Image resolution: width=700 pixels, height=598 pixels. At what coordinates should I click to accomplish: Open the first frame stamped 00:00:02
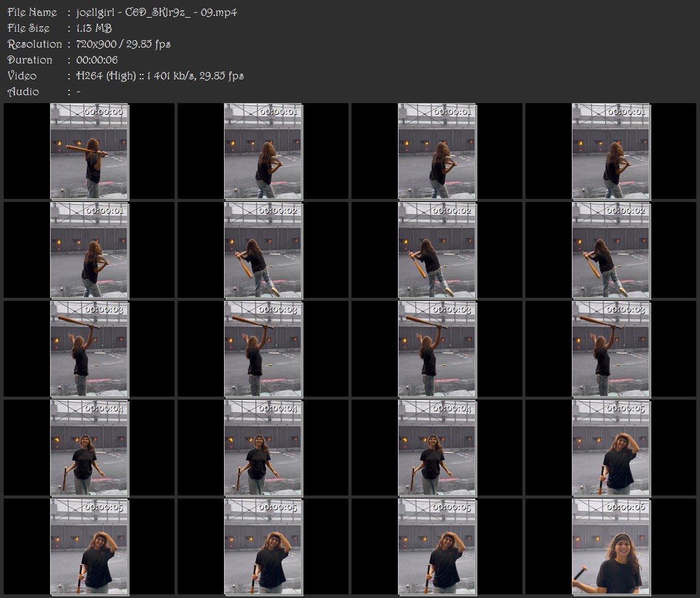[x=264, y=250]
